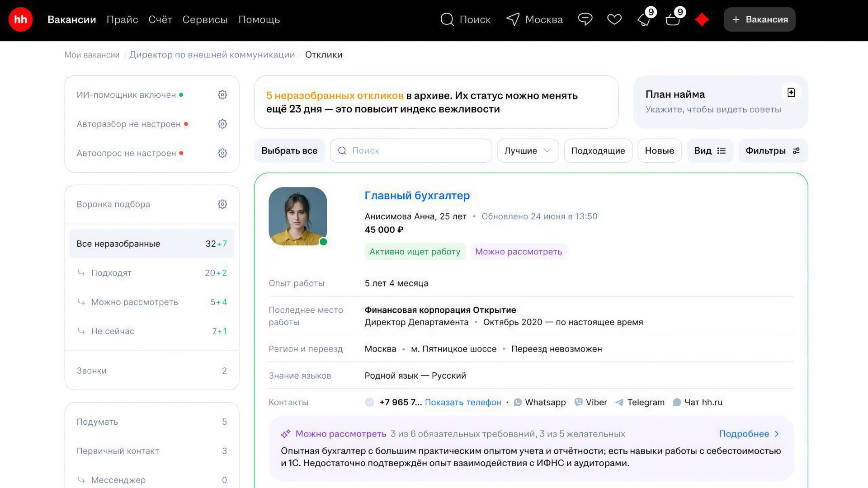The width and height of the screenshot is (868, 488).
Task: Open the Прайс menu item
Action: (x=122, y=19)
